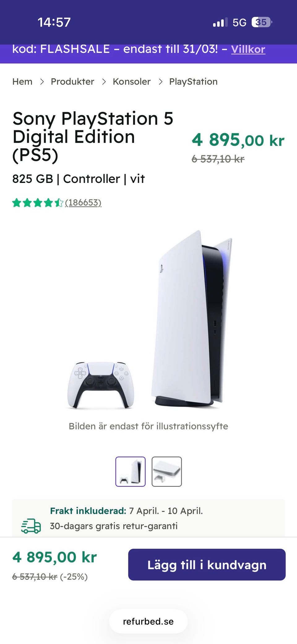The image size is (297, 644).
Task: Select the horizontal PS5 thumbnail
Action: pos(167,472)
